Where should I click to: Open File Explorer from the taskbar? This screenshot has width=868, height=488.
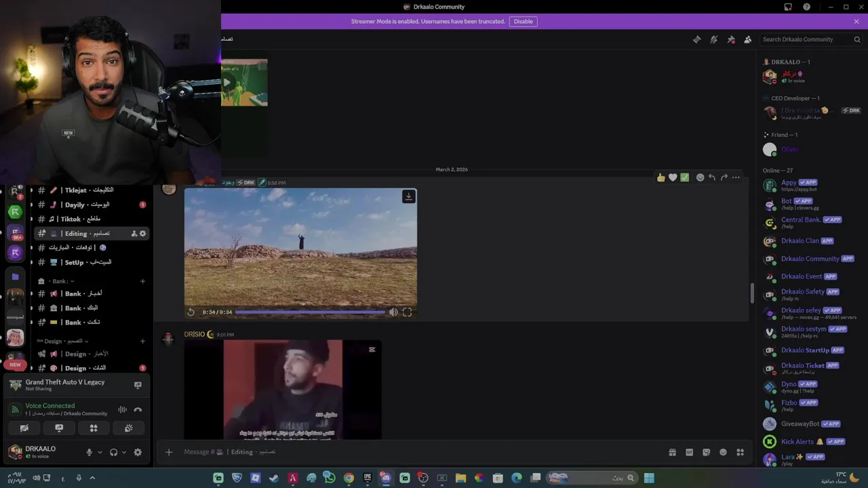tap(460, 478)
